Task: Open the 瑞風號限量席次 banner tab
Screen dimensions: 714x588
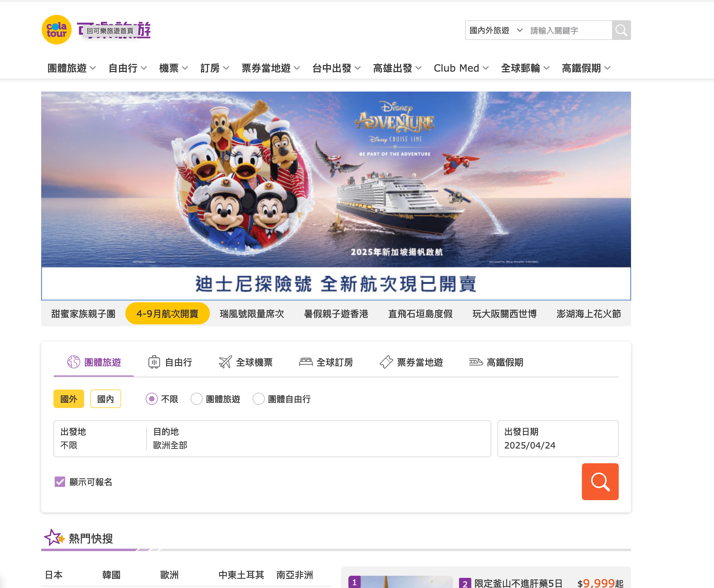Action: click(x=252, y=313)
